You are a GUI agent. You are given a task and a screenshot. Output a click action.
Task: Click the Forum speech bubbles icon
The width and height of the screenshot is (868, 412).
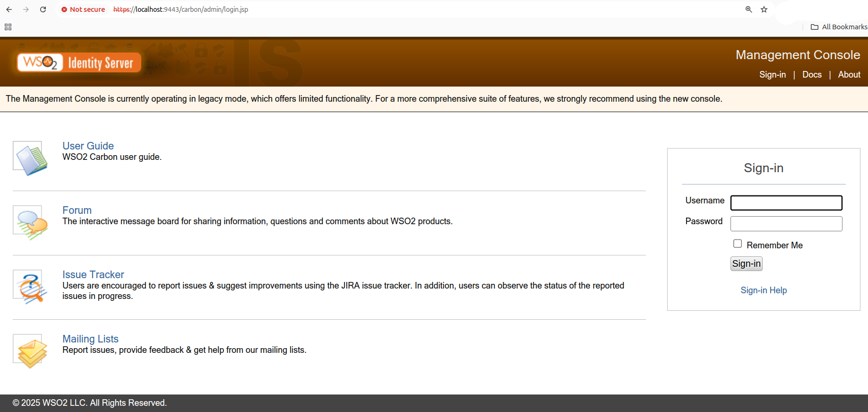tap(30, 223)
